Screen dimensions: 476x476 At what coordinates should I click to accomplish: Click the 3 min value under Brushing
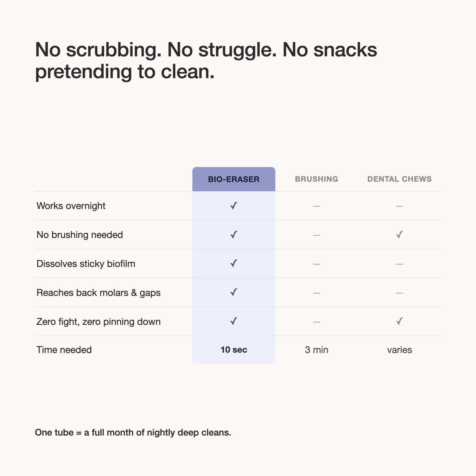[x=317, y=350]
